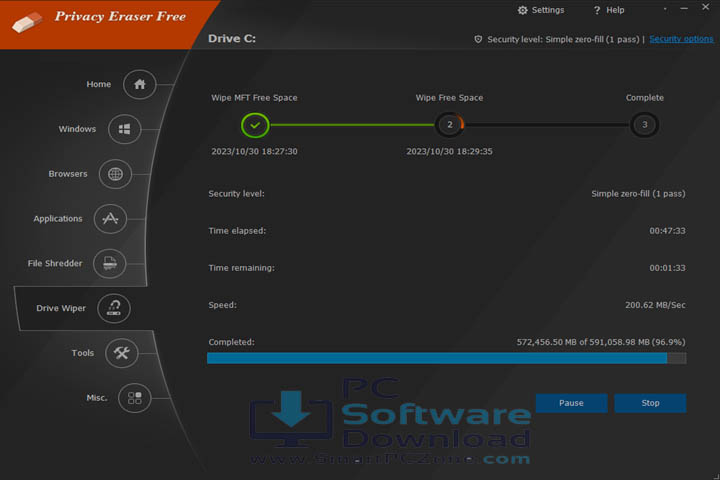
Task: Click the security shield icon
Action: pos(478,40)
